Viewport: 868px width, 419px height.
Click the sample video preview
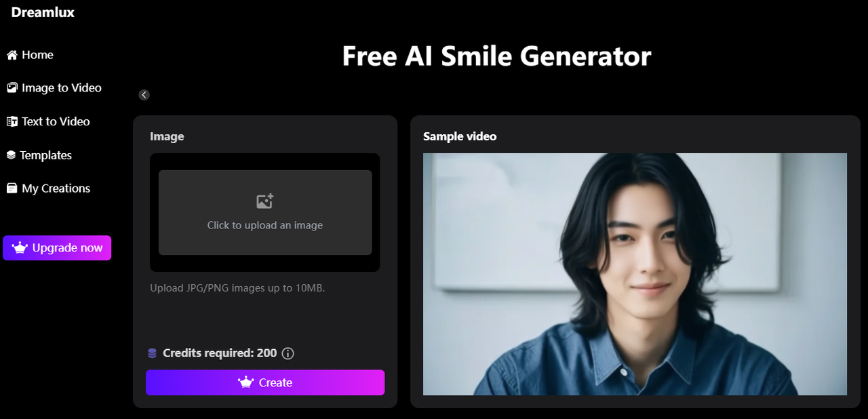point(635,274)
